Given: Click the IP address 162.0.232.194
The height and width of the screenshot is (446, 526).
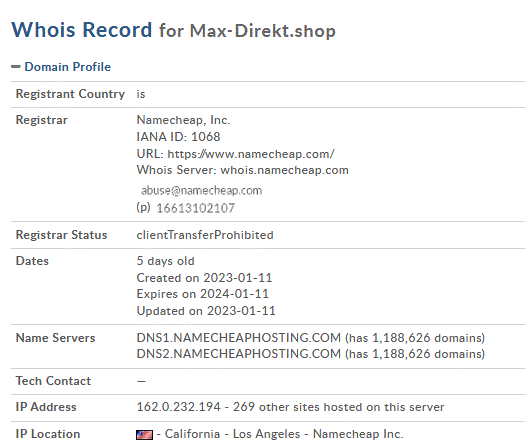Looking at the screenshot, I should 178,407.
